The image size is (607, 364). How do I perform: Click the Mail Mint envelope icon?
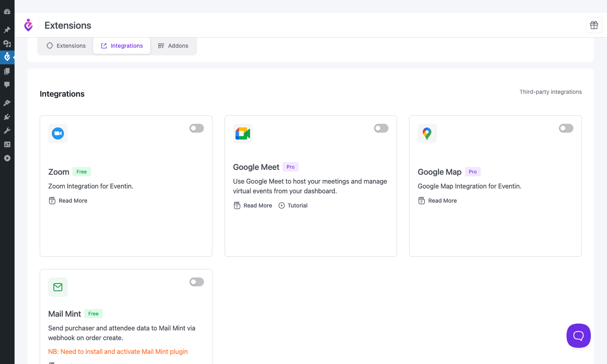point(58,287)
